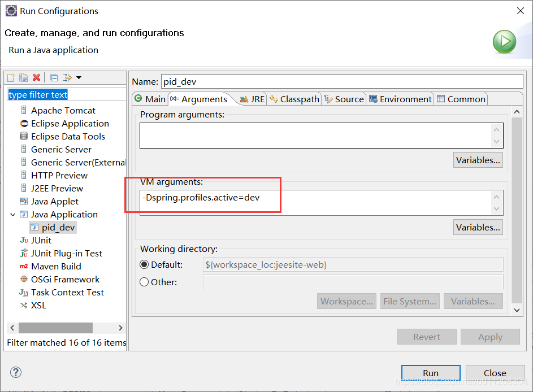Click the JUnit Ju icon

point(24,240)
